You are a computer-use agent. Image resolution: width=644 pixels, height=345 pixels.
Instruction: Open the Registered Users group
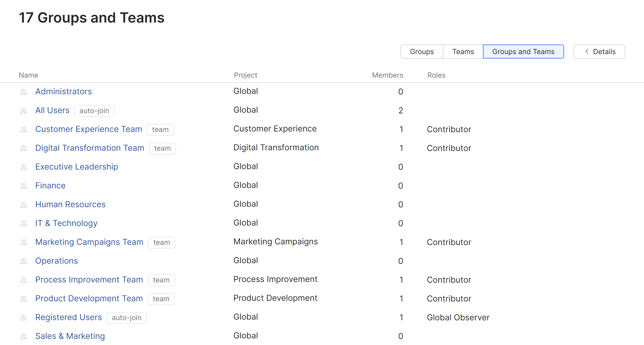68,317
